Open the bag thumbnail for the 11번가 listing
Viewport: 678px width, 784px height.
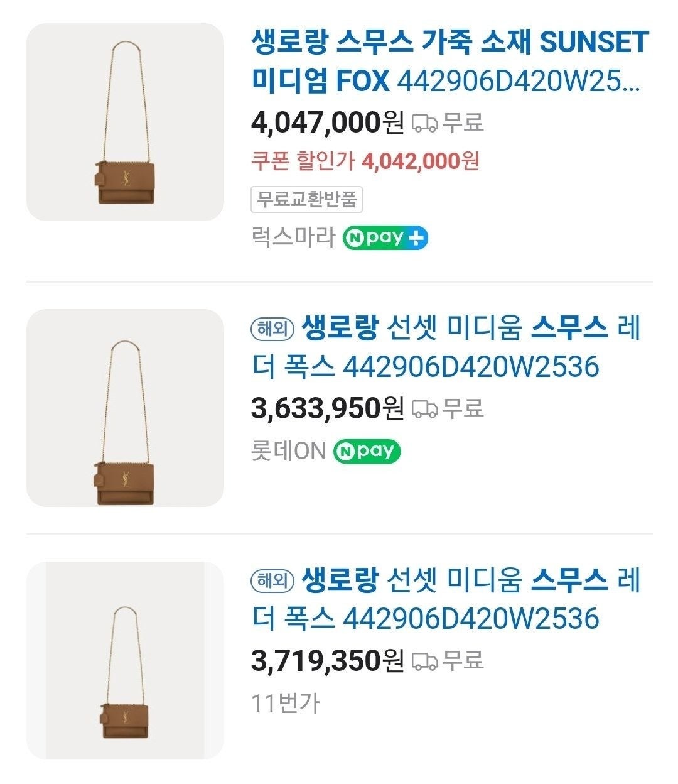pos(125,660)
